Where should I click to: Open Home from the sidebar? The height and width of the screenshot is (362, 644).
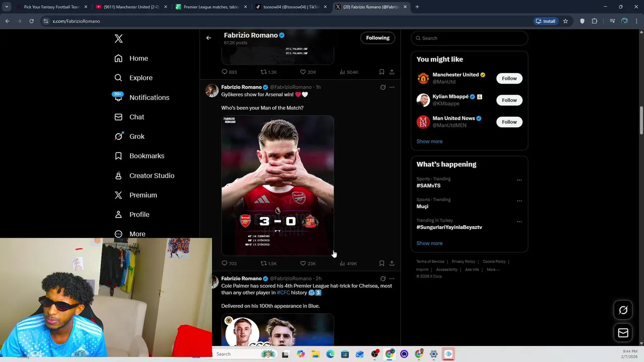coord(131,58)
